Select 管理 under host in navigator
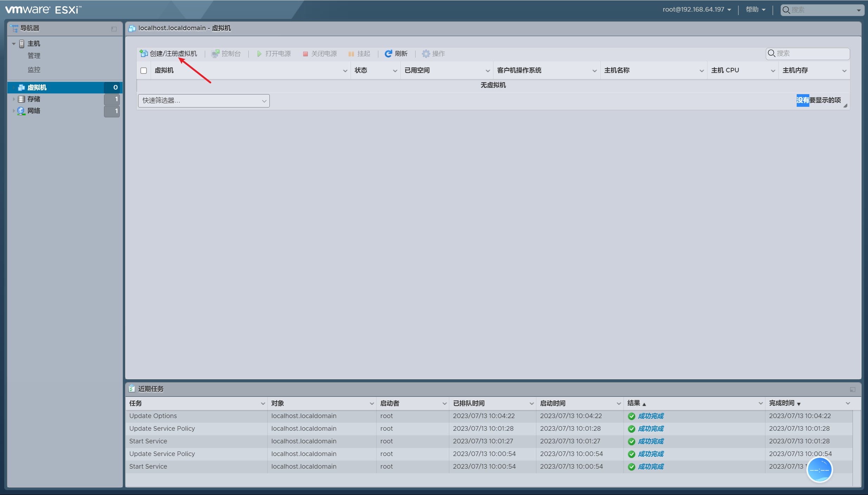Image resolution: width=868 pixels, height=495 pixels. (x=34, y=56)
